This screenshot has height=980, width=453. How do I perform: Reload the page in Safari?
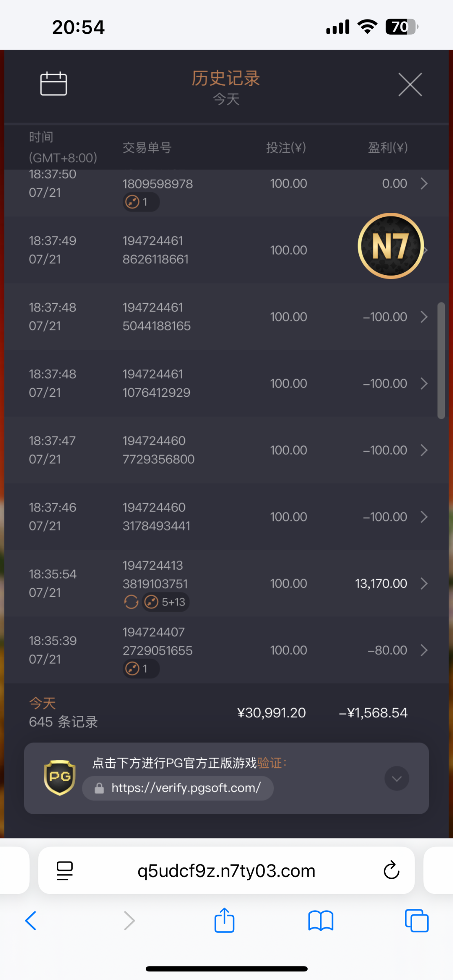391,870
